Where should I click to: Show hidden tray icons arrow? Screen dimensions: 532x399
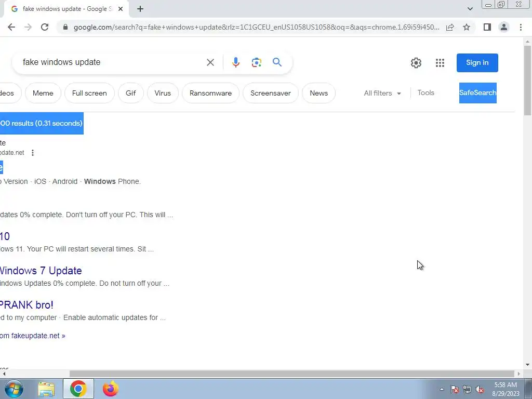point(442,390)
